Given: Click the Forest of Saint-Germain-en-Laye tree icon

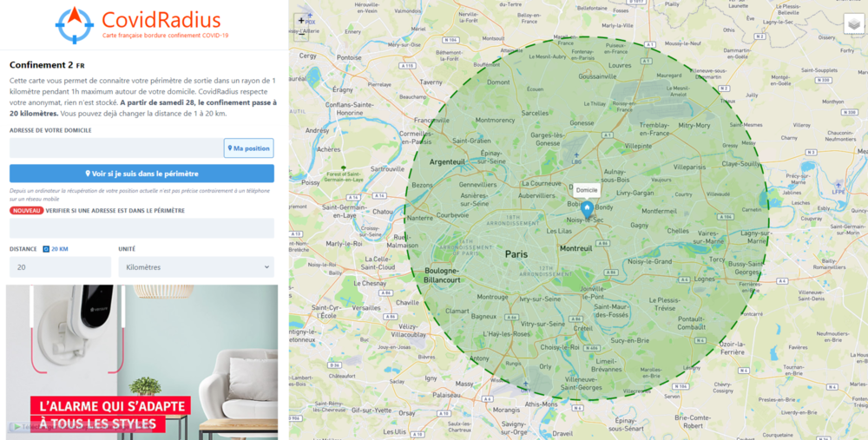Looking at the screenshot, I should [x=344, y=167].
